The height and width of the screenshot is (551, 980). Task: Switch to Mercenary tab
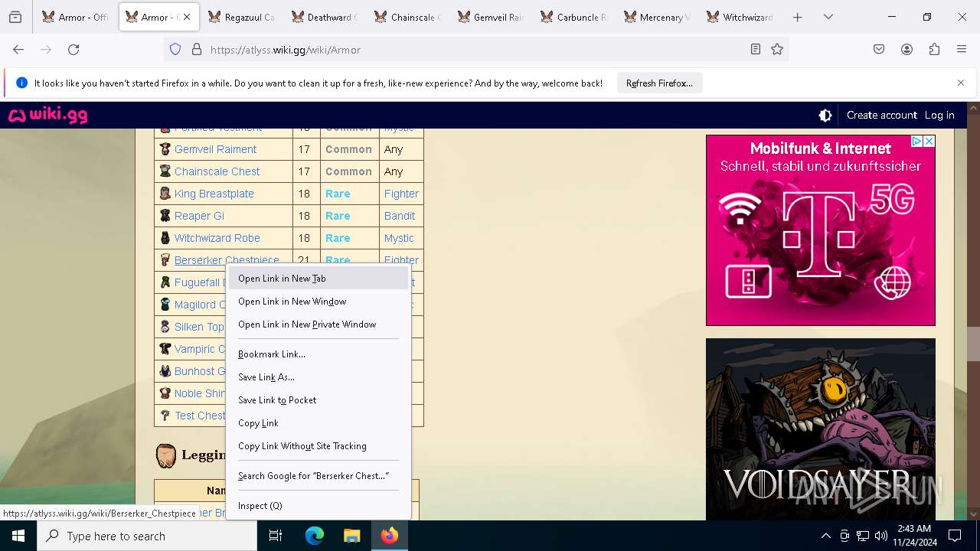[659, 17]
